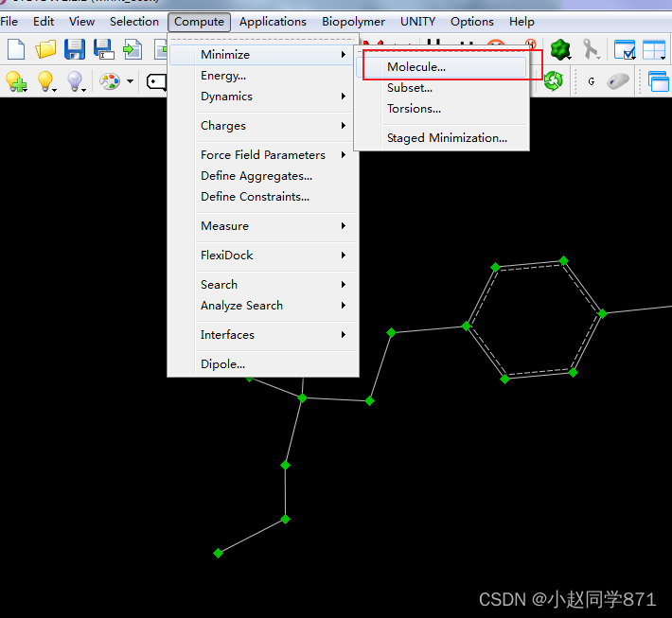Click the Interfaces menu entry label

pyautogui.click(x=227, y=335)
